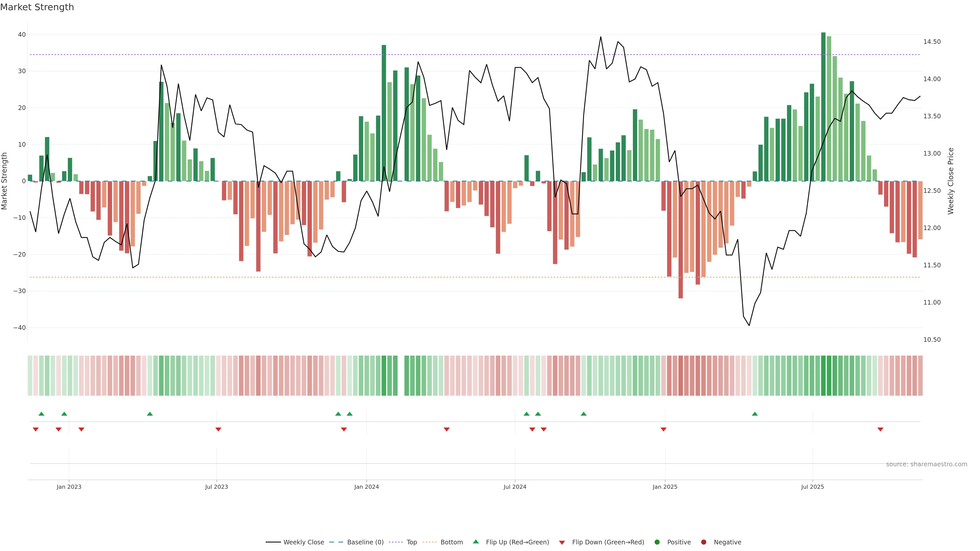Click the Jul 2025 x-axis label
This screenshot has width=980, height=551.
tap(812, 487)
